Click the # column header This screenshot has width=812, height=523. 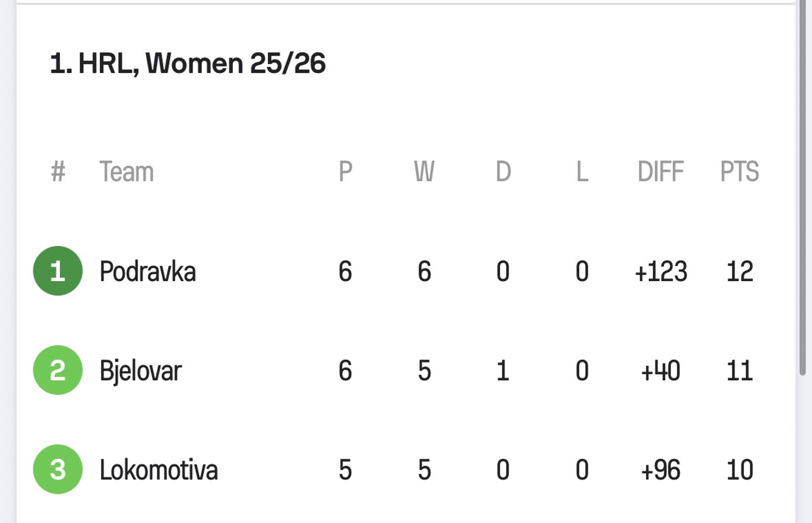pyautogui.click(x=58, y=171)
